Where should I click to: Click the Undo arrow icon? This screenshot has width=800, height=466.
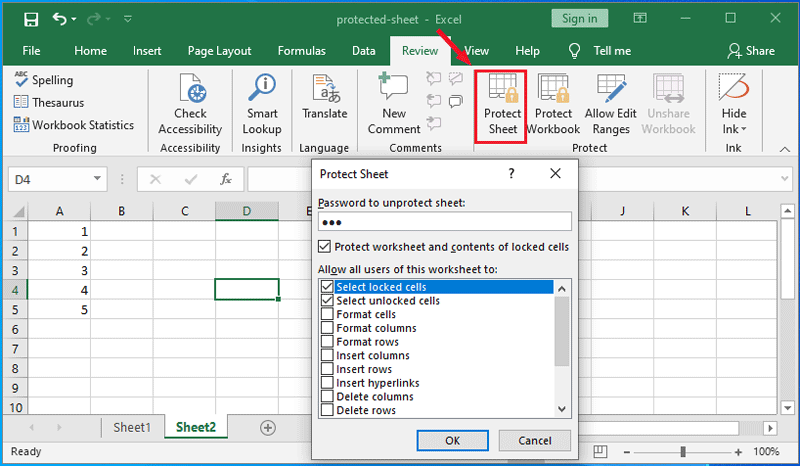59,19
